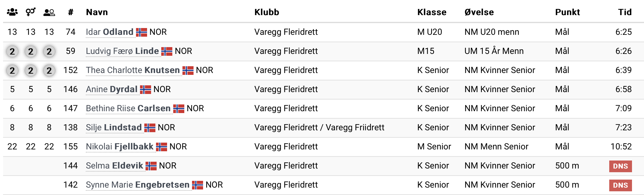Screen dimensions: 644x195
Task: Click the overall placement group icon
Action: click(x=12, y=12)
